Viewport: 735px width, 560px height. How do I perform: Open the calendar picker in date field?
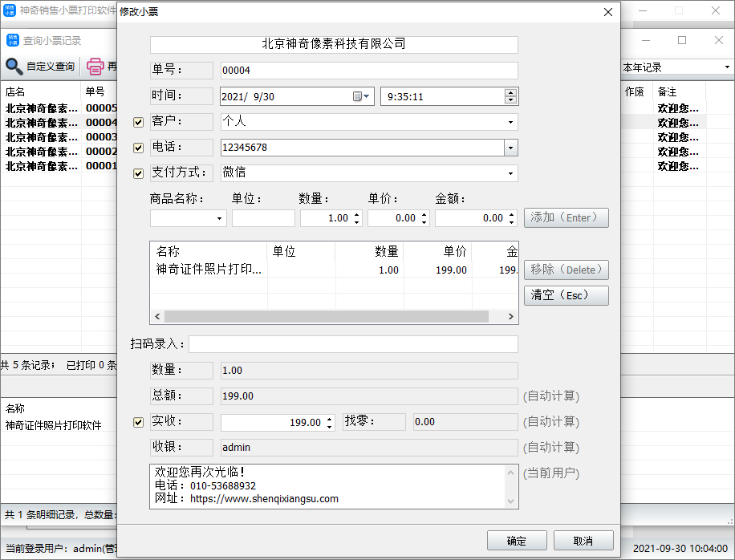[361, 96]
